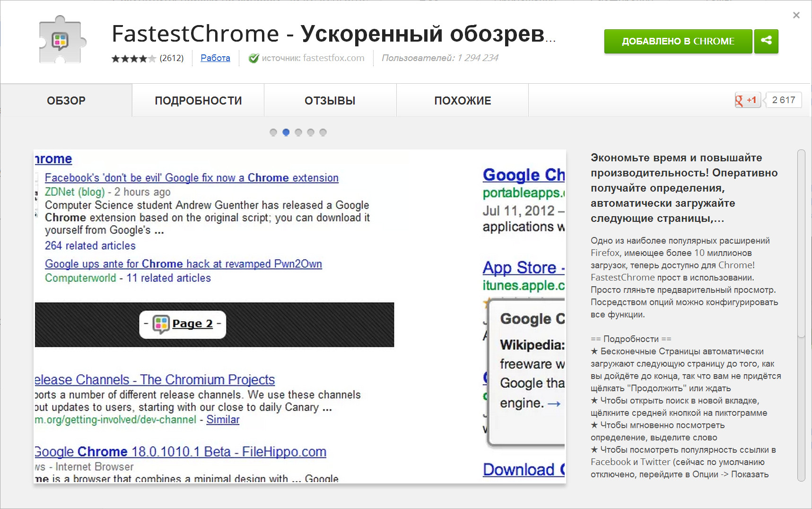Viewport: 812px width, 509px height.
Task: Click the description panel scrollbar
Action: [801, 244]
